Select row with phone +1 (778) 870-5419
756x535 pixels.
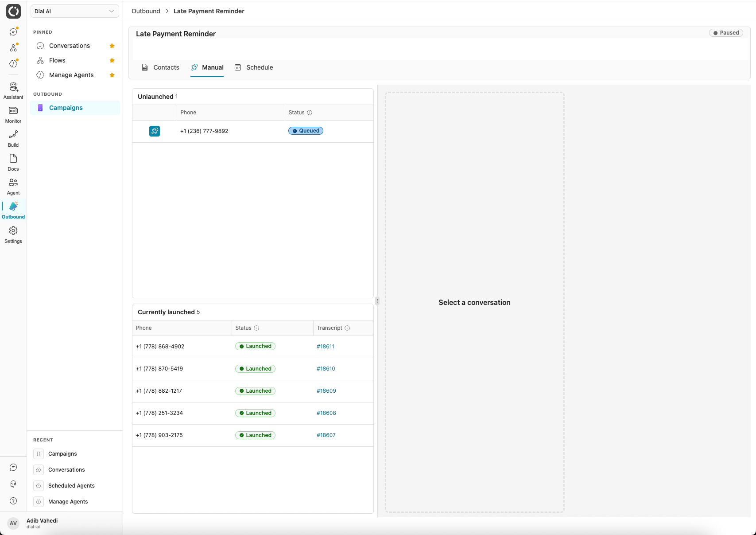click(x=253, y=369)
